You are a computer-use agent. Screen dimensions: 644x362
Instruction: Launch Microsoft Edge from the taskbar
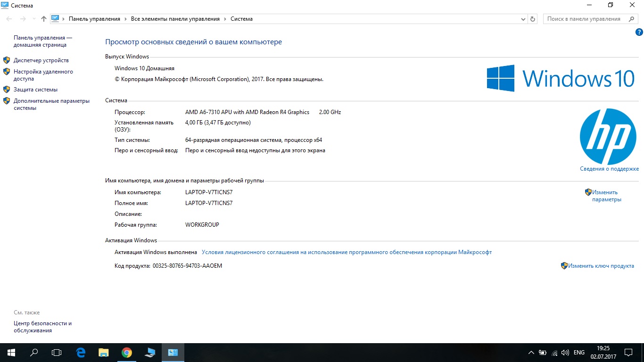click(81, 352)
